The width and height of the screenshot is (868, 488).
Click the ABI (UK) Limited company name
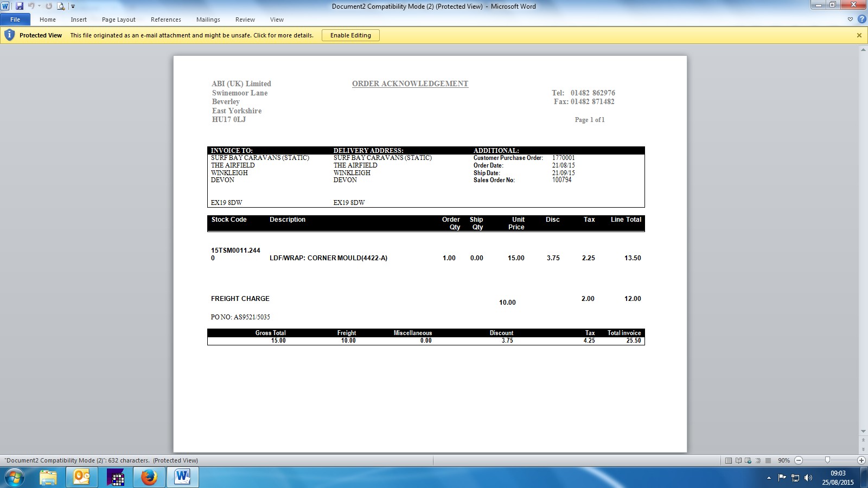(241, 84)
